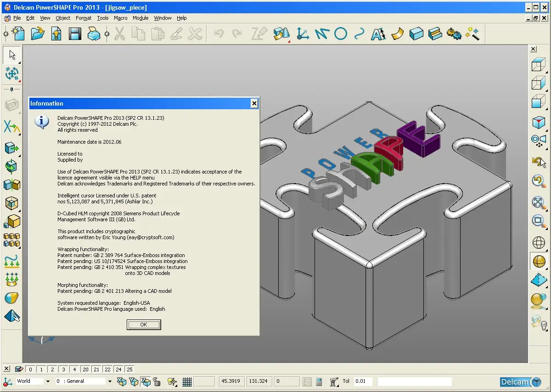The width and height of the screenshot is (551, 392).
Task: Click the Delcam logo button
Action: [x=521, y=382]
